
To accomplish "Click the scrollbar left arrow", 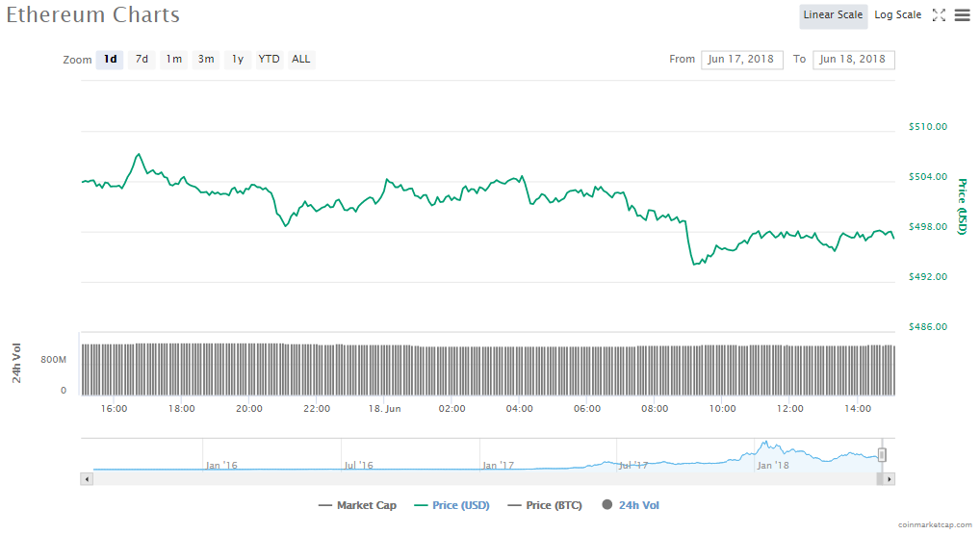I will [88, 478].
